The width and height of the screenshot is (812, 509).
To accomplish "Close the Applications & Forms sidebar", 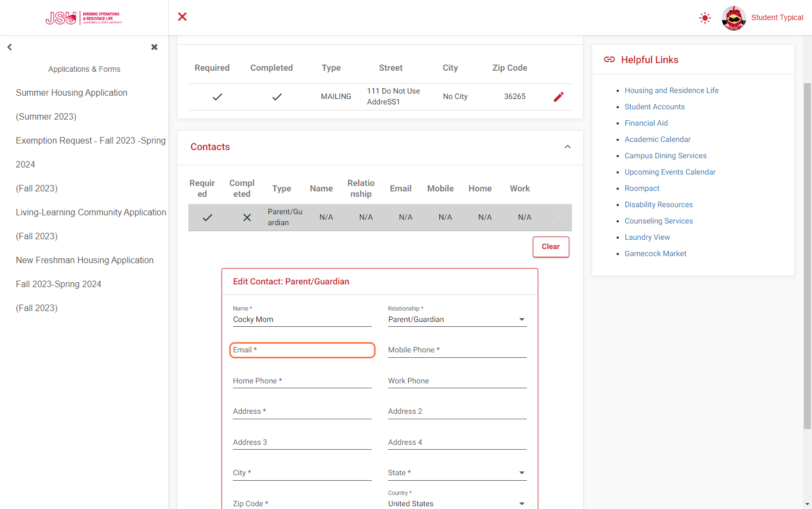I will point(155,47).
